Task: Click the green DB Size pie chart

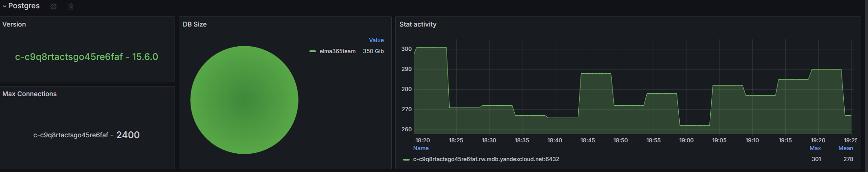Action: pyautogui.click(x=244, y=100)
